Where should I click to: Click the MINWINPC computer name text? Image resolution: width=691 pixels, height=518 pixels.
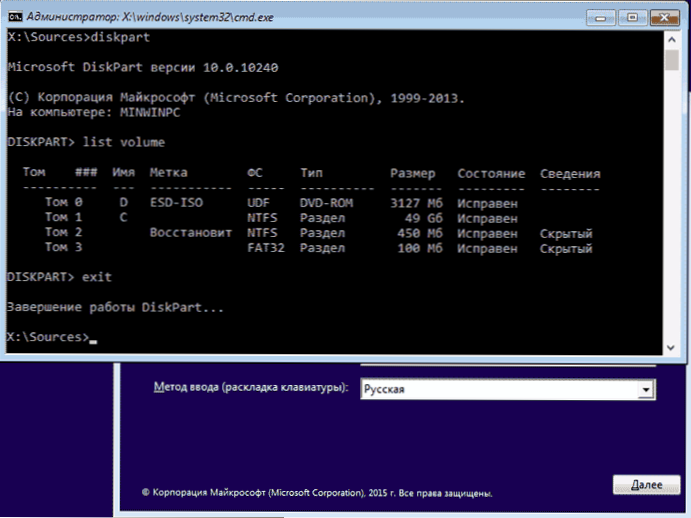150,112
